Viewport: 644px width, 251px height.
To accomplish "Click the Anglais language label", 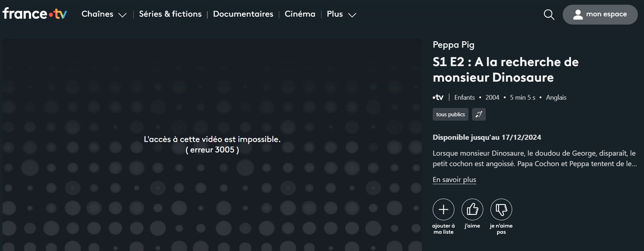I will (x=556, y=98).
